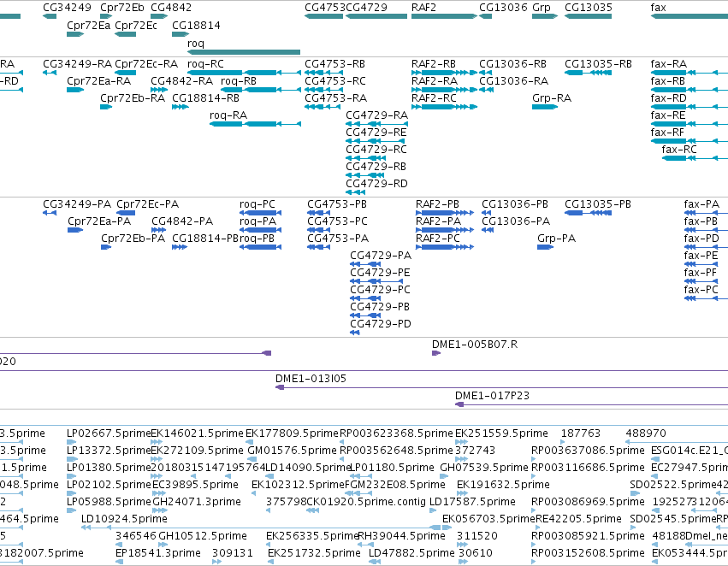Click EST RP003623368.5prime
Screen dimensions: 728x566
[342, 442]
